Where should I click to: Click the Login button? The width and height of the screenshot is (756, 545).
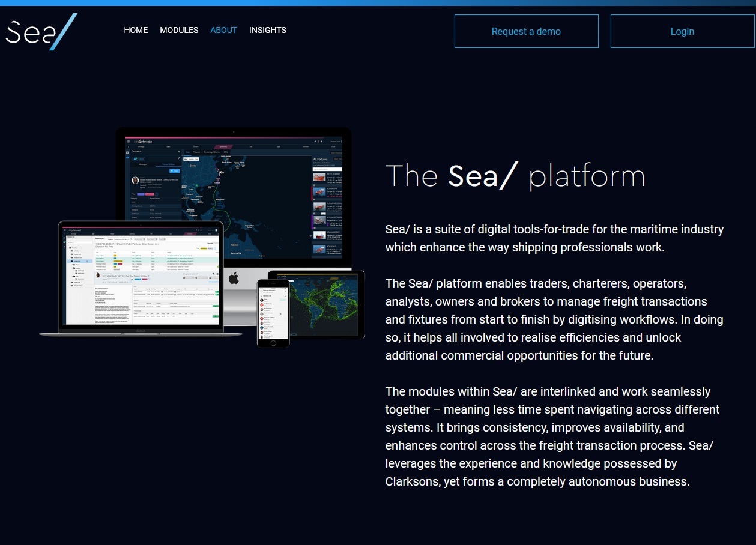pyautogui.click(x=682, y=31)
